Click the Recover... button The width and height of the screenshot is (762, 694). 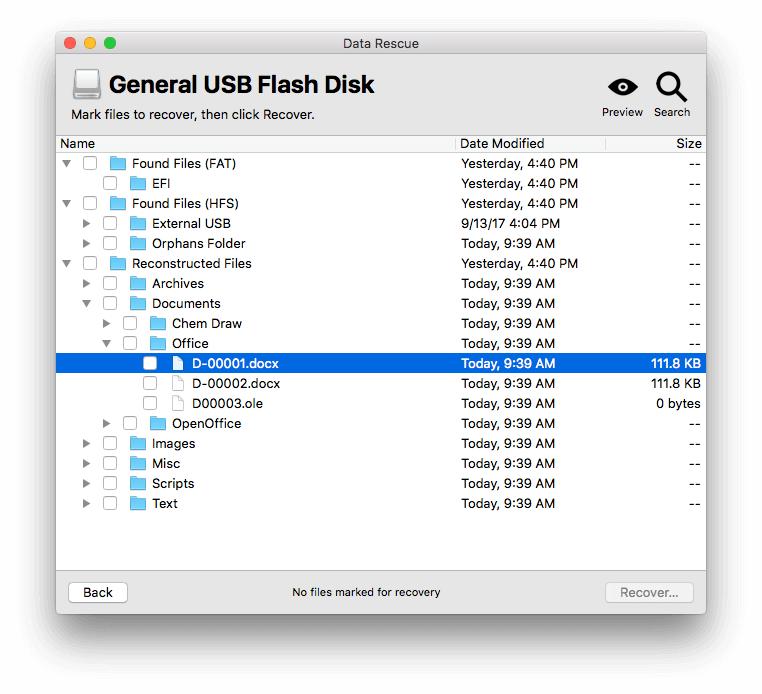pos(649,592)
